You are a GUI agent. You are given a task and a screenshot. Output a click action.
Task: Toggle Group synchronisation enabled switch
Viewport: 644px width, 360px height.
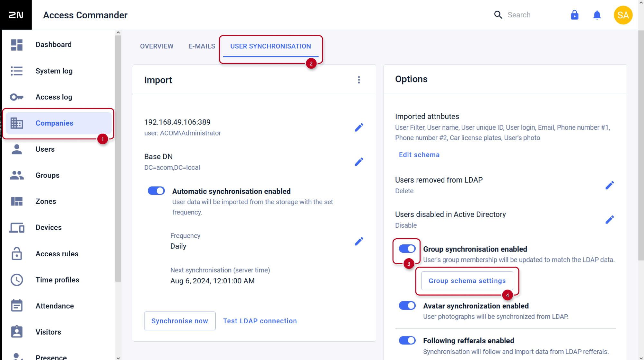tap(407, 249)
